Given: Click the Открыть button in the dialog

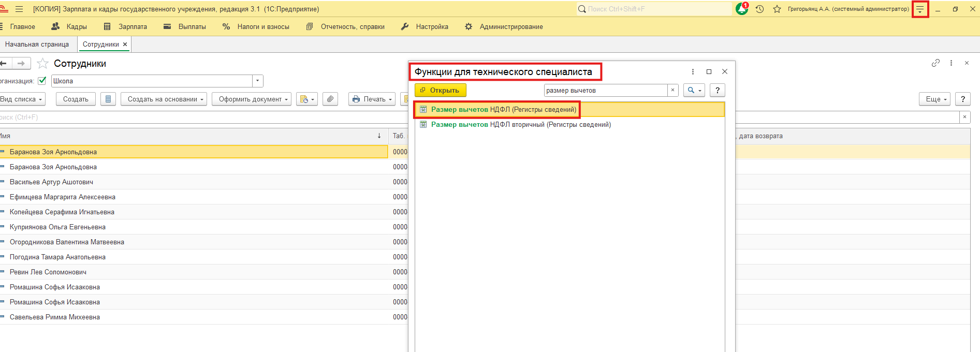Looking at the screenshot, I should pos(441,90).
